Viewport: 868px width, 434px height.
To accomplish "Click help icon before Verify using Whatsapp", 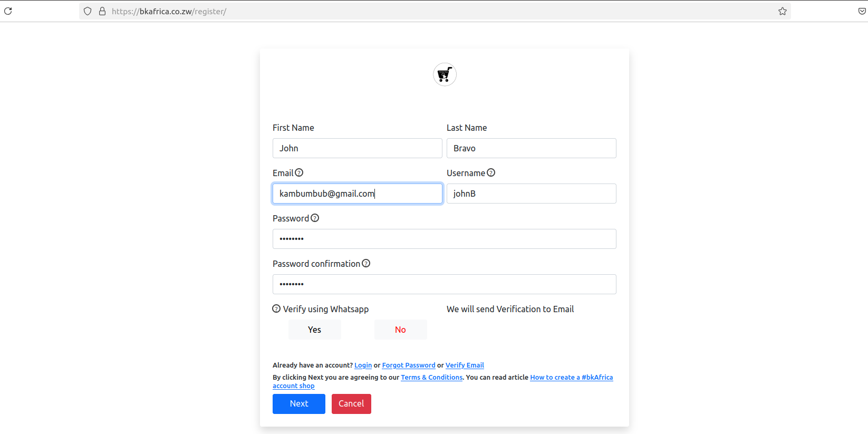I will 276,308.
